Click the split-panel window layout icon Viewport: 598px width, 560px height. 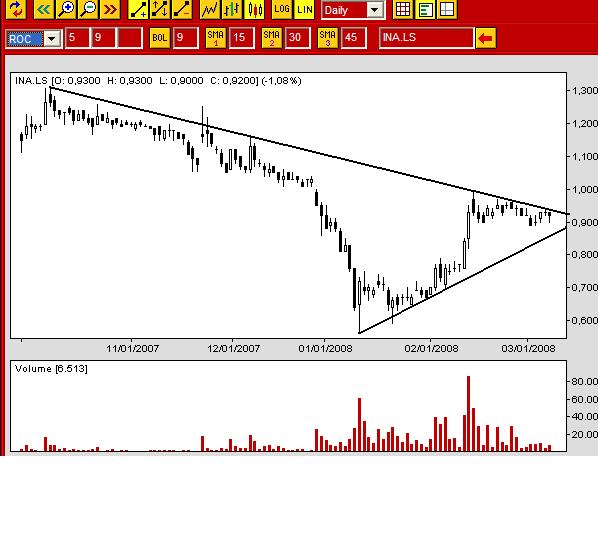point(447,9)
